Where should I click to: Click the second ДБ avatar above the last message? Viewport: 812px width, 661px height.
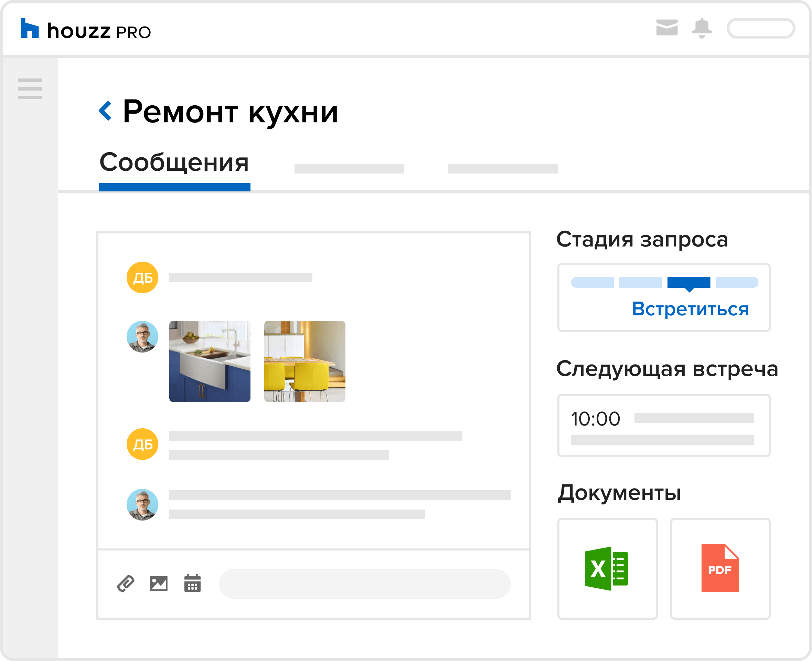coord(142,444)
